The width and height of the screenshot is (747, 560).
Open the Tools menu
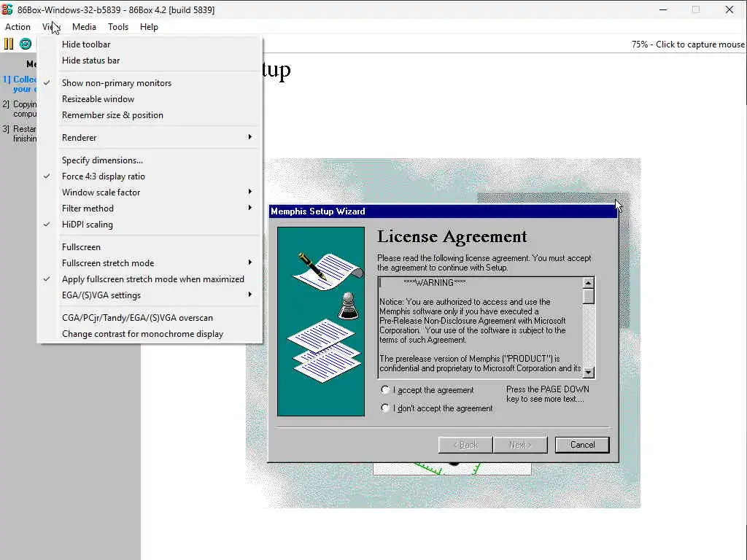click(118, 27)
